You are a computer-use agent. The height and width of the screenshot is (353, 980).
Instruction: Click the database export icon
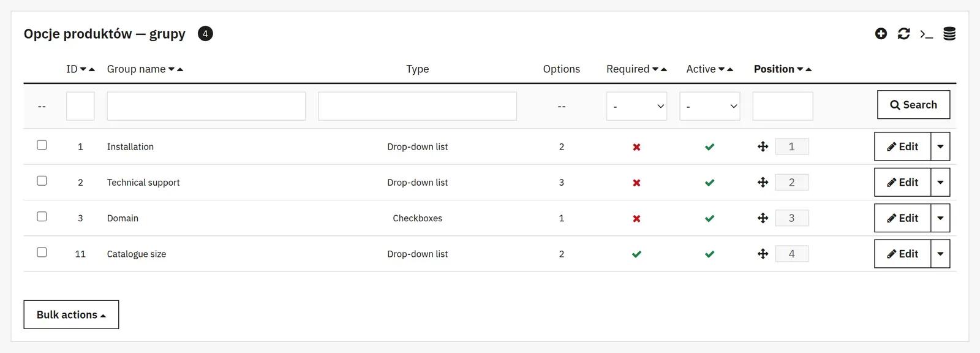pyautogui.click(x=949, y=34)
